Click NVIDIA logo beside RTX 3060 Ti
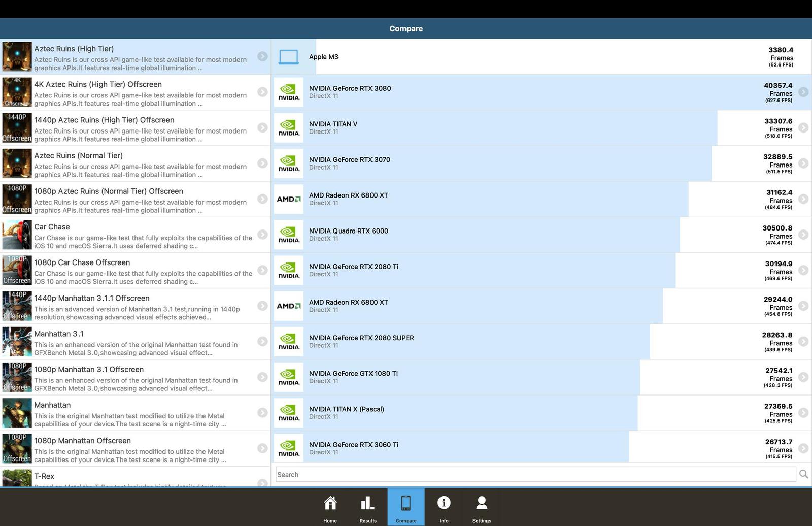Image resolution: width=812 pixels, height=526 pixels. pyautogui.click(x=289, y=448)
